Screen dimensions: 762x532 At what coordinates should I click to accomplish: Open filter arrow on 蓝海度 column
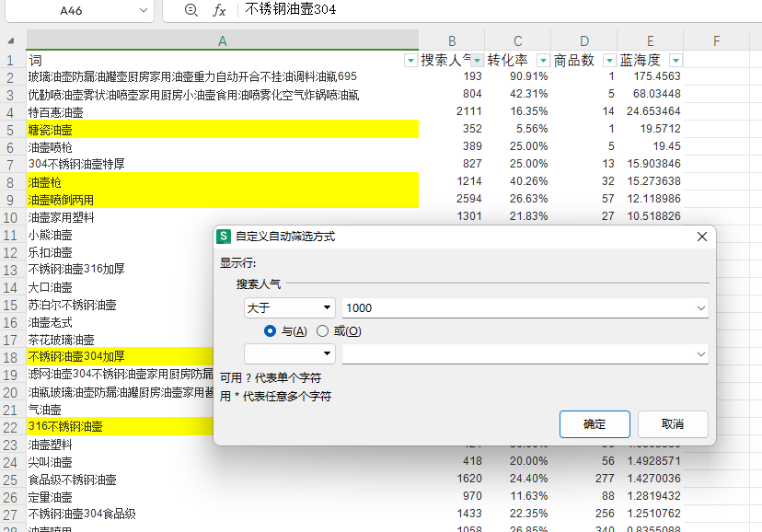click(675, 60)
